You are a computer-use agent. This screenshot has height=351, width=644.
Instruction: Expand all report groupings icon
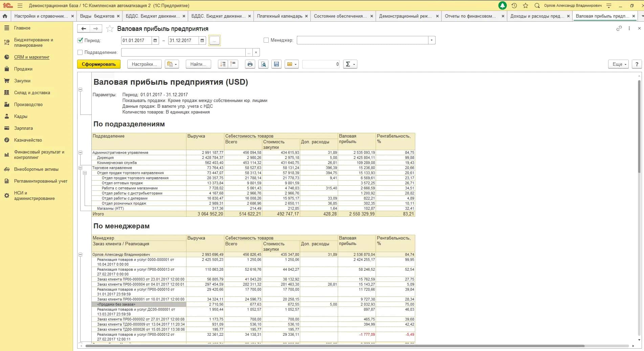tap(233, 64)
